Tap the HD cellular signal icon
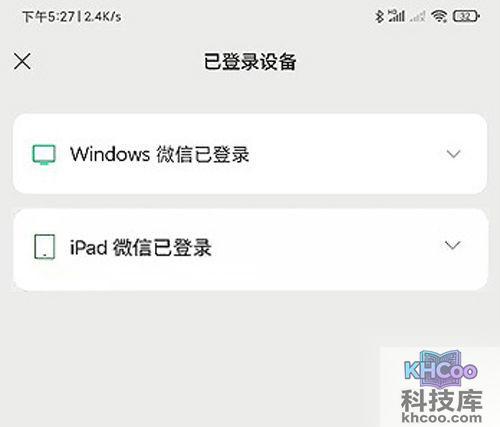Screen dimensions: 500x427 397,16
